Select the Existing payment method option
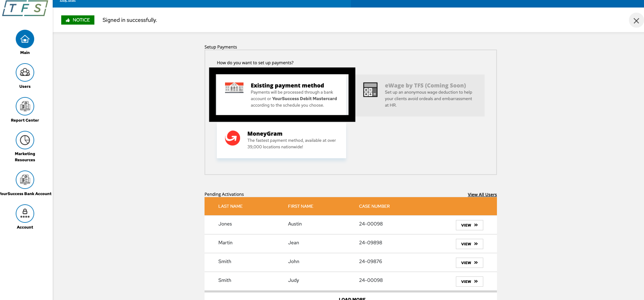The image size is (644, 300). [x=282, y=95]
